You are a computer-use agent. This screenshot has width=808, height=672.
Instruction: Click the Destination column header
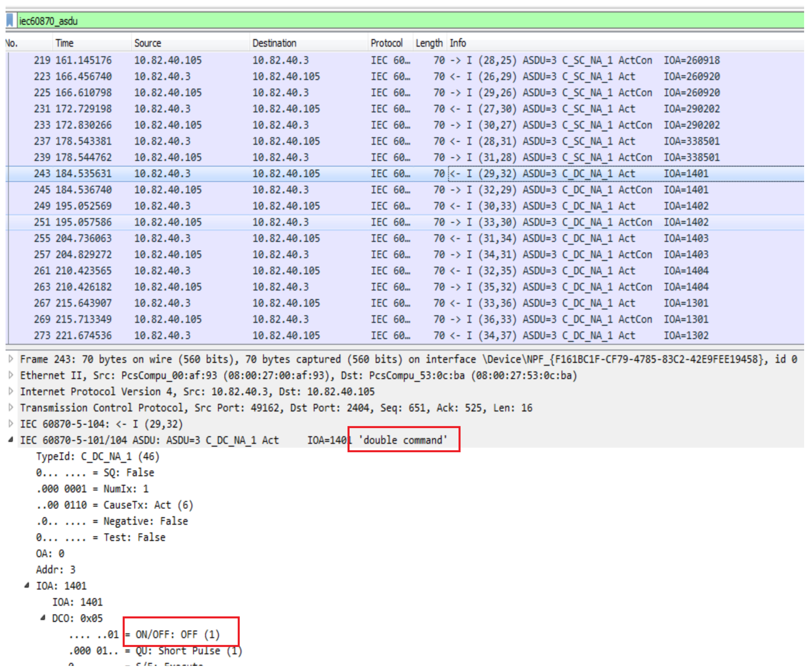coord(274,43)
